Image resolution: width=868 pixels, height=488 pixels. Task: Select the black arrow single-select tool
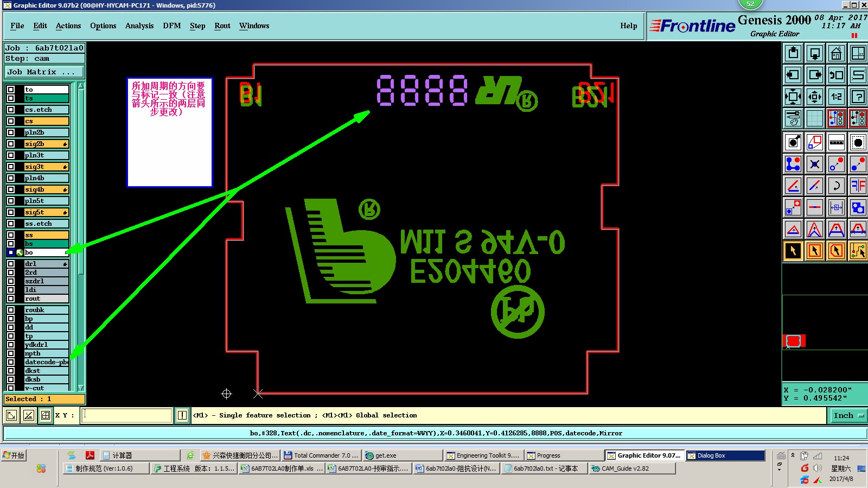point(793,251)
